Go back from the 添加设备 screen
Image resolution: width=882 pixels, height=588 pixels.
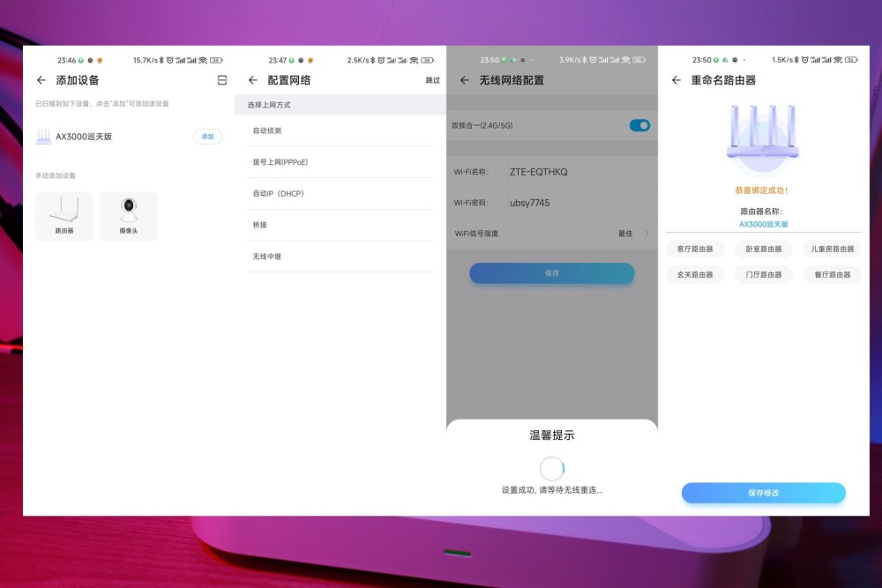point(41,80)
